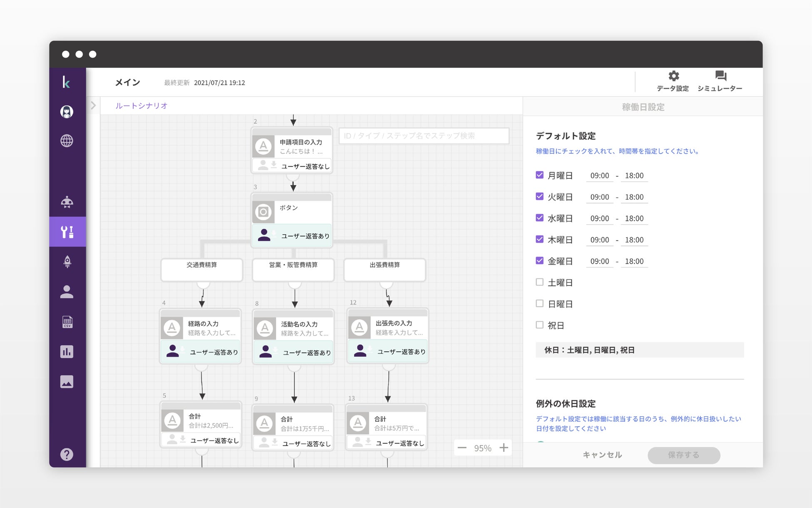Screen dimensions: 812x508
Task: Select the 出張費精算 branch node
Action: tap(385, 270)
